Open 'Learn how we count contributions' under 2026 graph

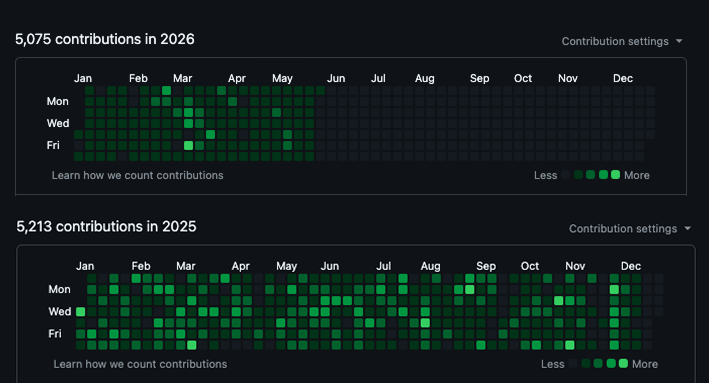point(137,175)
